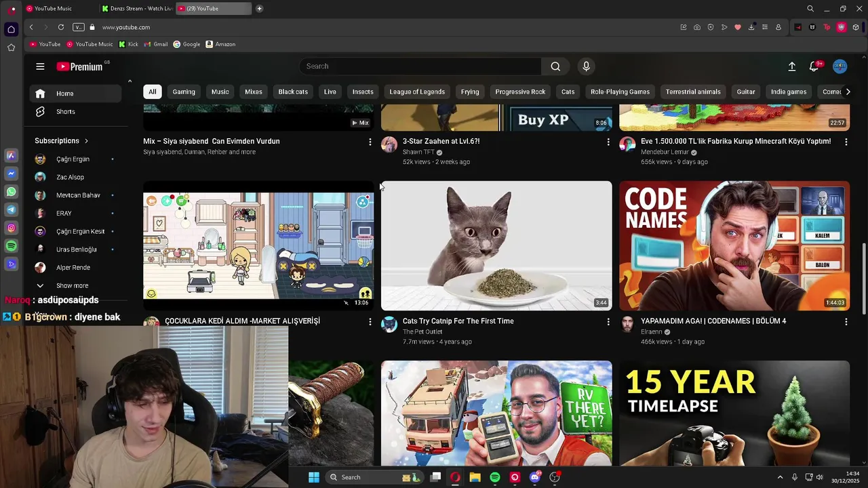Image resolution: width=868 pixels, height=488 pixels.
Task: Open the Opera sidebar bookmarks star
Action: tap(11, 47)
